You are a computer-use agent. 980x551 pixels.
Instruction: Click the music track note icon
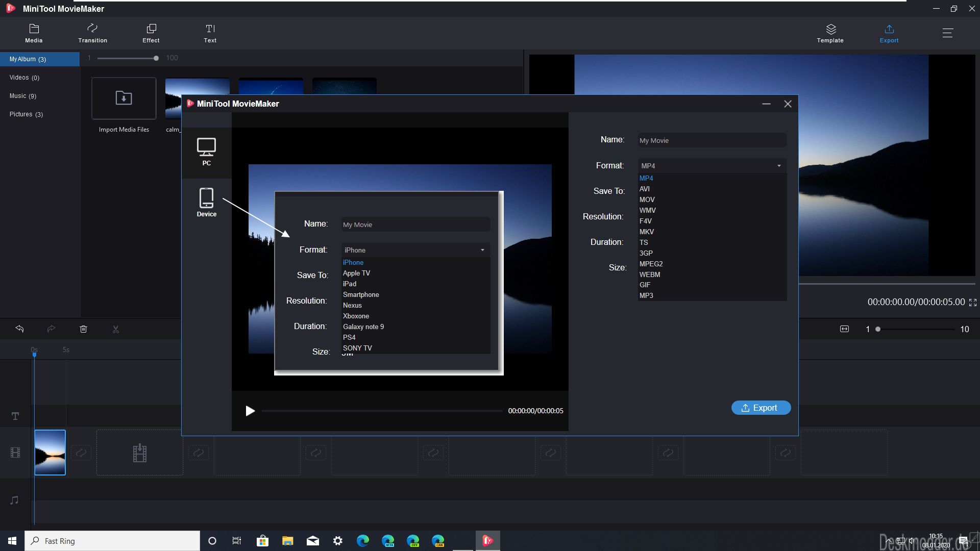[14, 500]
